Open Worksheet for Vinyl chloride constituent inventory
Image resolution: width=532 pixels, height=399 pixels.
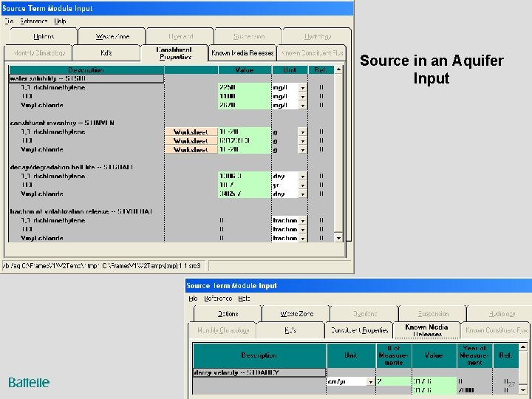click(191, 149)
